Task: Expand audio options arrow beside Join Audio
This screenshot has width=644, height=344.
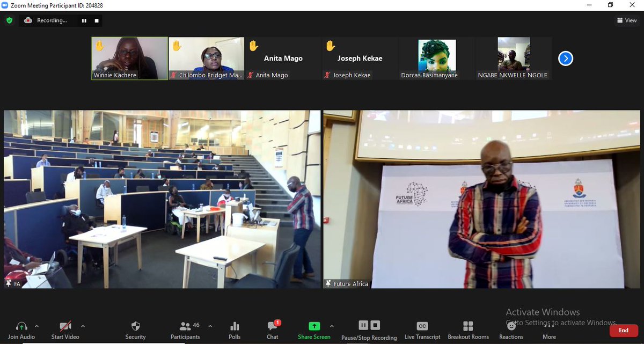Action: click(x=36, y=326)
